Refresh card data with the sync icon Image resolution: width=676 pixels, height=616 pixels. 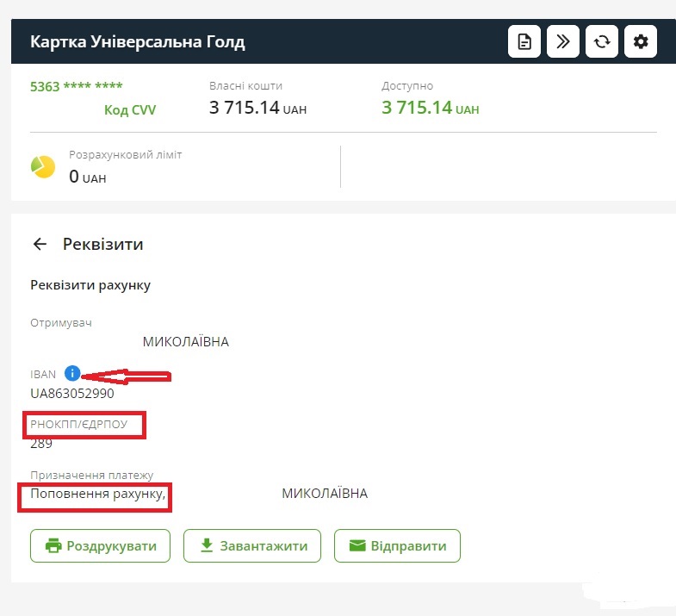point(602,41)
